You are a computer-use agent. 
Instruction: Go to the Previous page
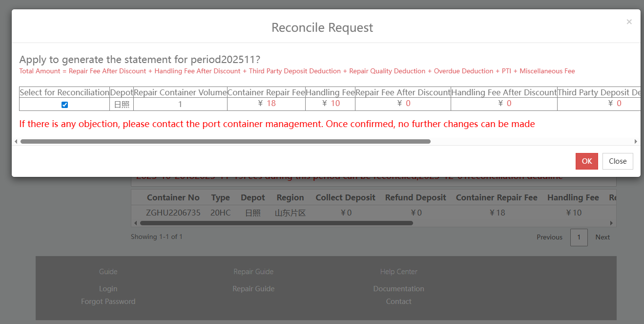coord(549,237)
